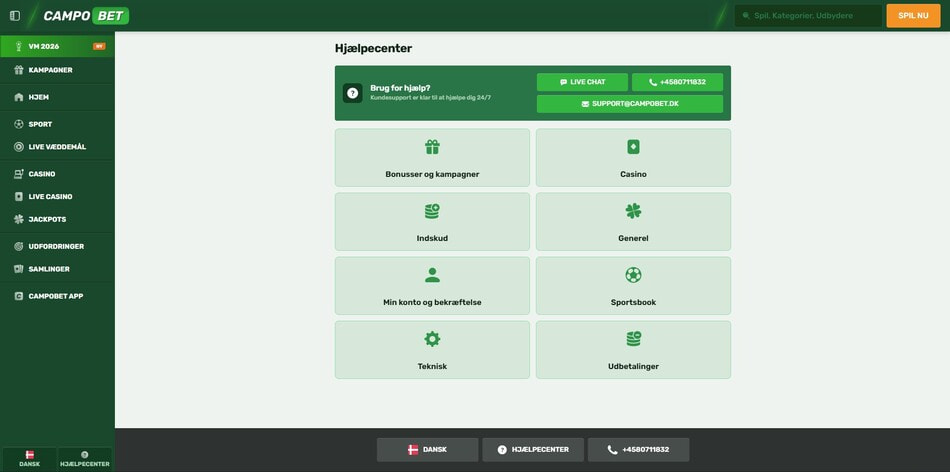950x472 pixels.
Task: Open the Udbetalinger help category
Action: pos(633,350)
